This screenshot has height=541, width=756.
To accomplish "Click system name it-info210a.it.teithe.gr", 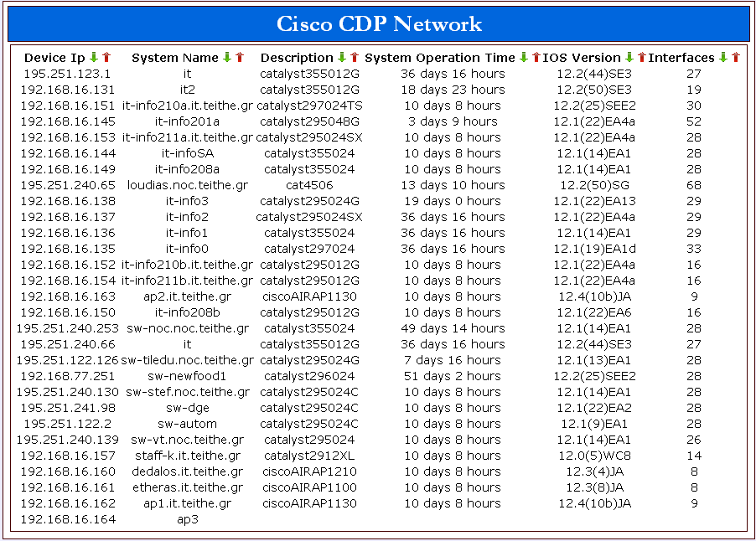I will tap(187, 106).
